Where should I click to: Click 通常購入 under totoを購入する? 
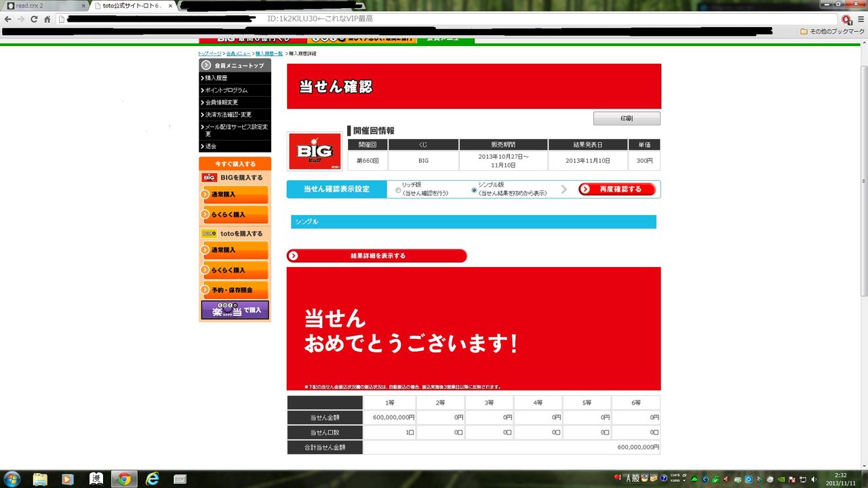pos(235,250)
